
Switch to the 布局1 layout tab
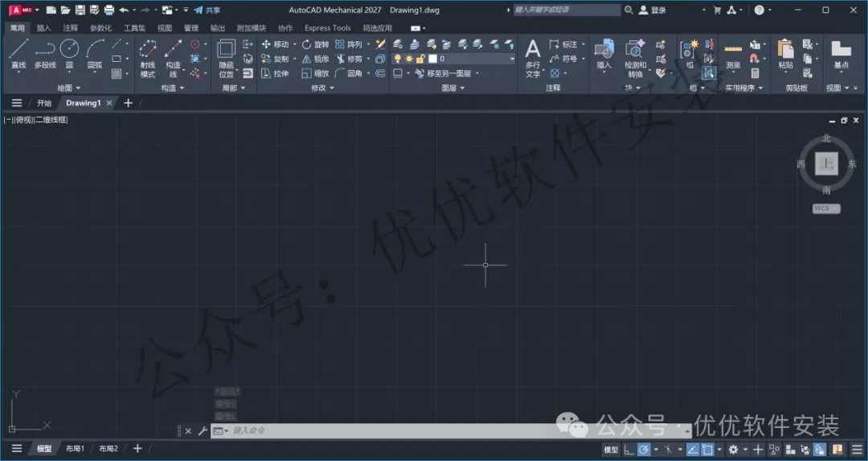75,449
